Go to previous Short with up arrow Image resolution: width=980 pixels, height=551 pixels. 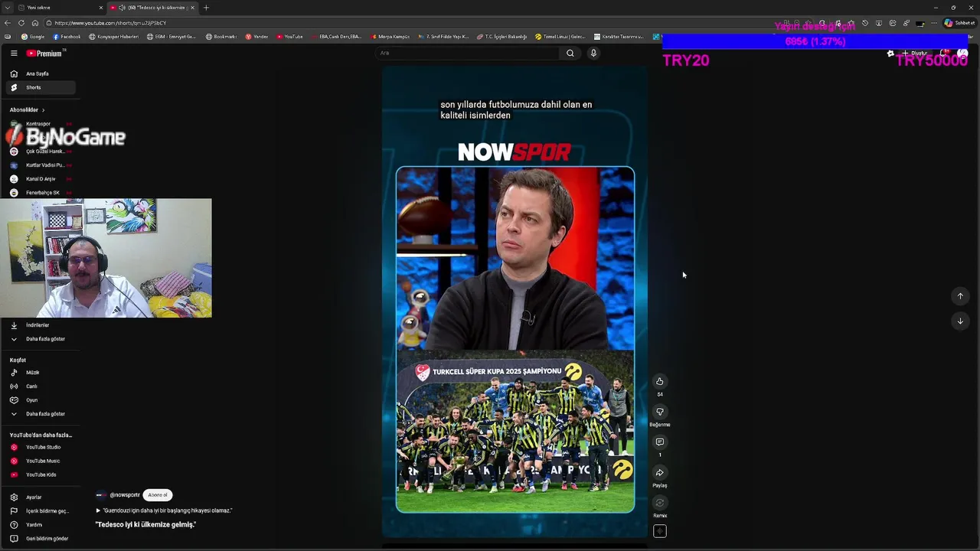point(960,296)
